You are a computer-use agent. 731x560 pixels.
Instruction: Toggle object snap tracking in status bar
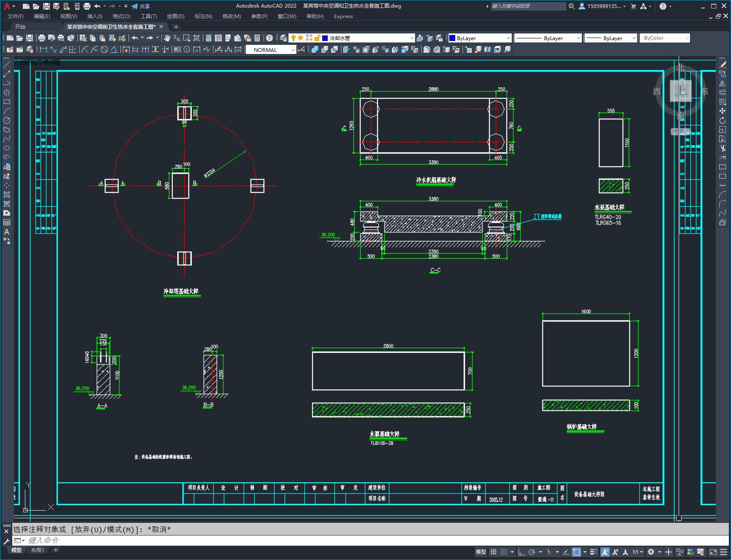click(x=566, y=552)
